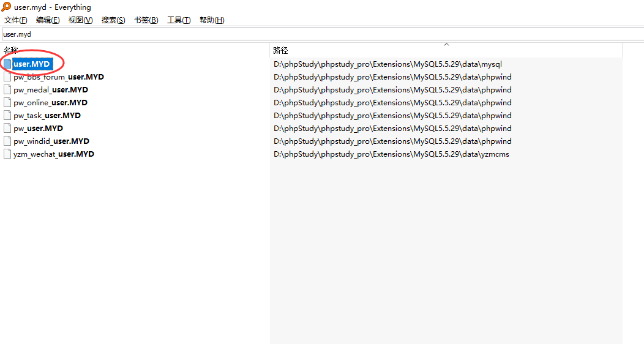Open the 工具(T) menu
The height and width of the screenshot is (344, 644).
[x=179, y=20]
